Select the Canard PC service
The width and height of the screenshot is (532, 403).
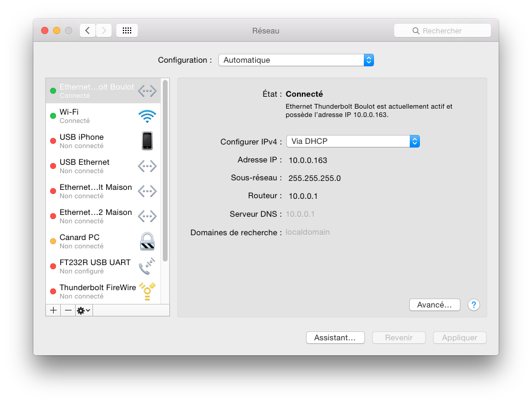click(x=103, y=241)
